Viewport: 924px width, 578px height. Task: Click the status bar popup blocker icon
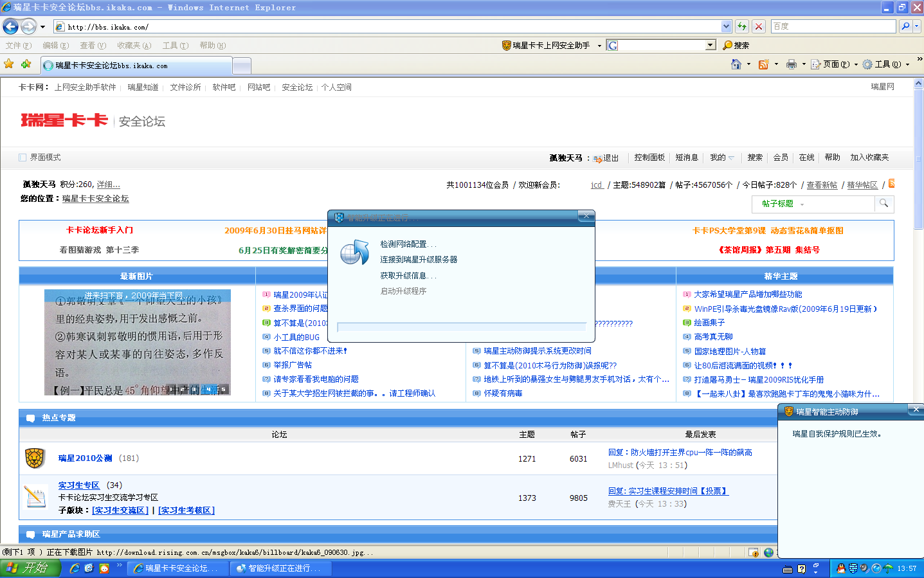tap(754, 552)
